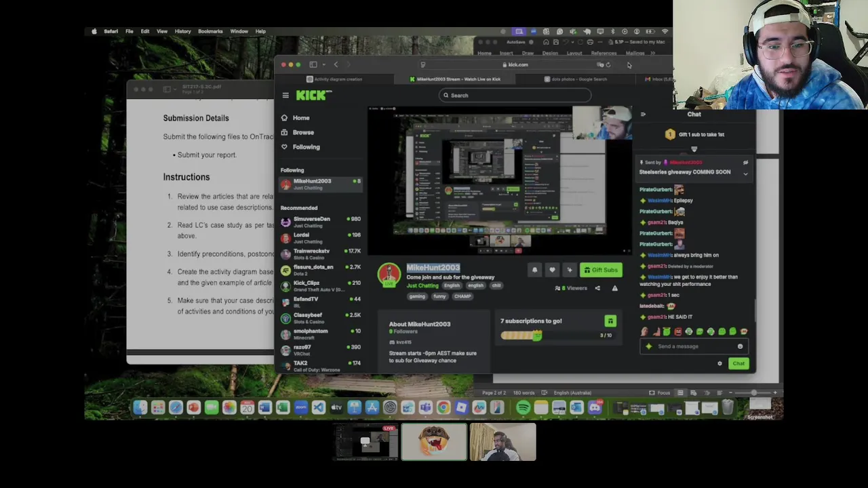Open recommended channel Kick_Clipz

tap(321, 286)
